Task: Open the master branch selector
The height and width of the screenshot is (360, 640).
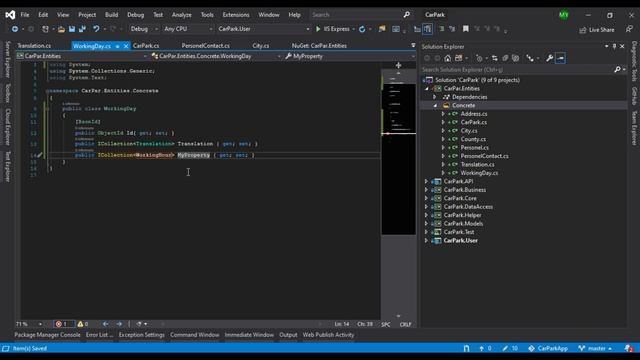Action: click(x=595, y=349)
